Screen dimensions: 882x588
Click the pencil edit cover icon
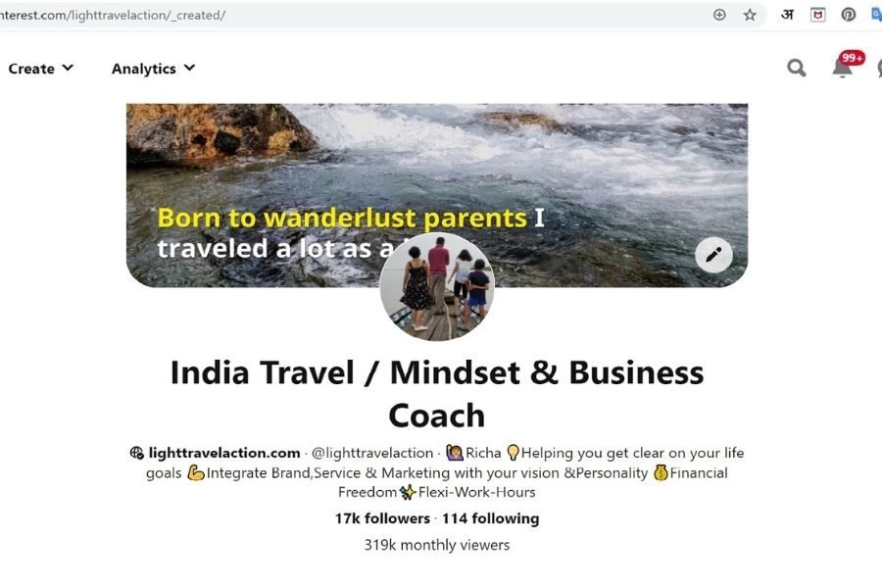pyautogui.click(x=713, y=255)
